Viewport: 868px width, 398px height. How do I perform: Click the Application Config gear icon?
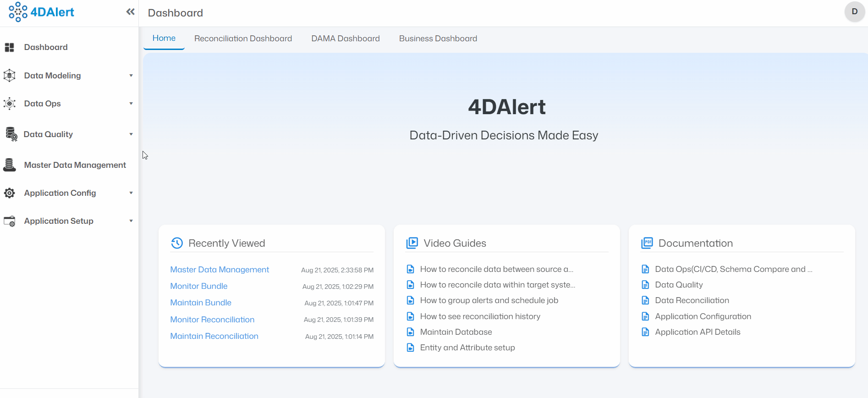click(9, 193)
